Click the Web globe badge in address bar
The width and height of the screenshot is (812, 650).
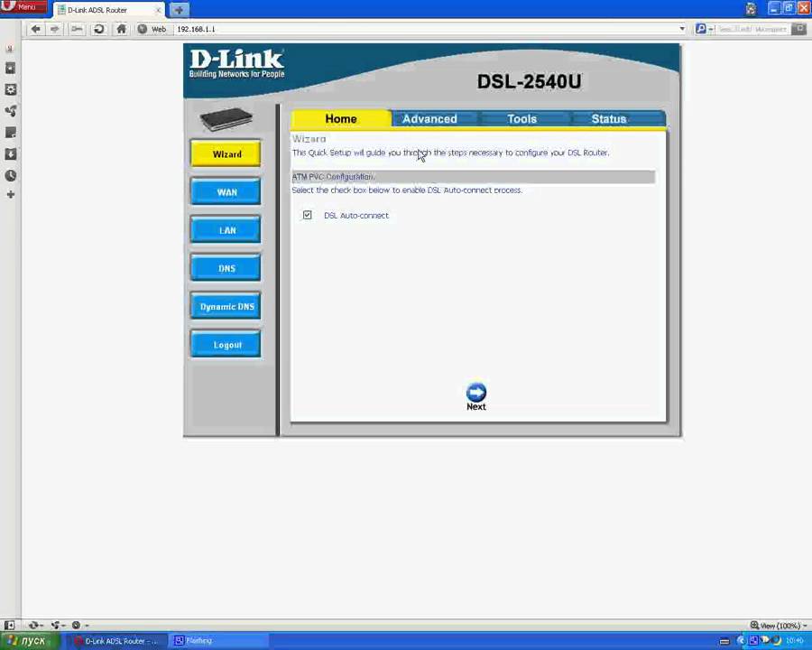[152, 29]
